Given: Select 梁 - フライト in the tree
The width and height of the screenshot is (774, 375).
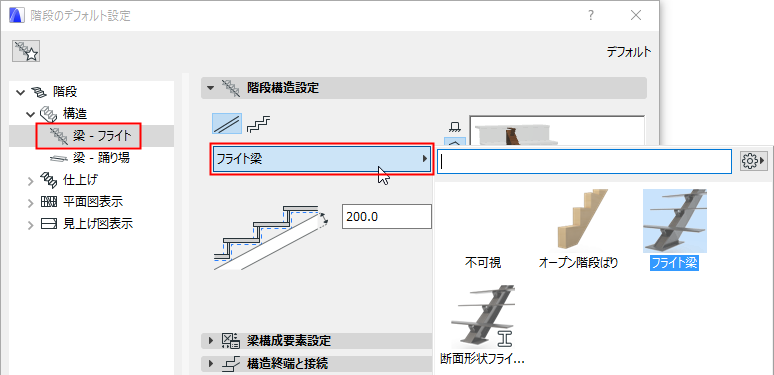Looking at the screenshot, I should pyautogui.click(x=91, y=136).
